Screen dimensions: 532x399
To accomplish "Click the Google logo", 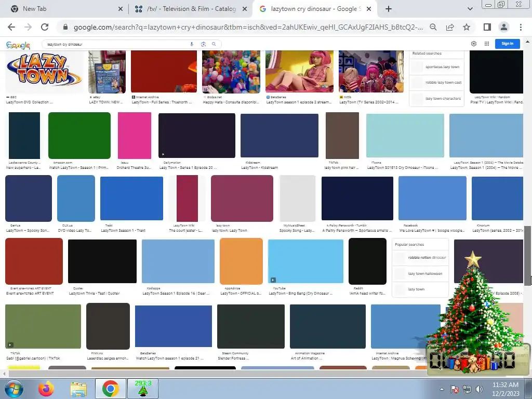I will pos(18,45).
